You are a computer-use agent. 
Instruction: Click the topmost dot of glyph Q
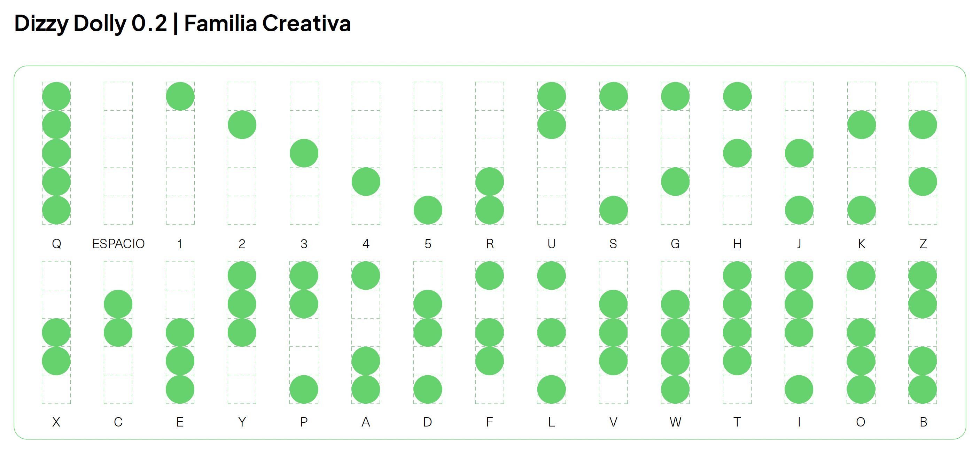pos(56,96)
